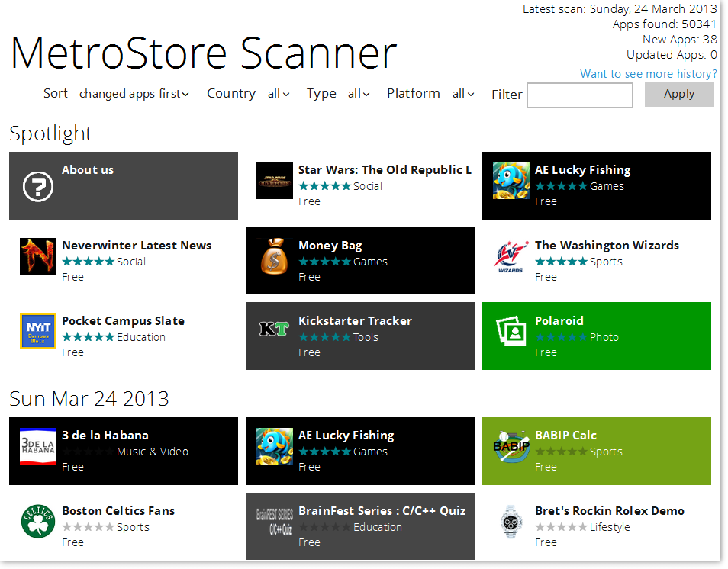This screenshot has height=569, width=728.
Task: Click the Tools category under Kickstarter Tracker
Action: (x=366, y=337)
